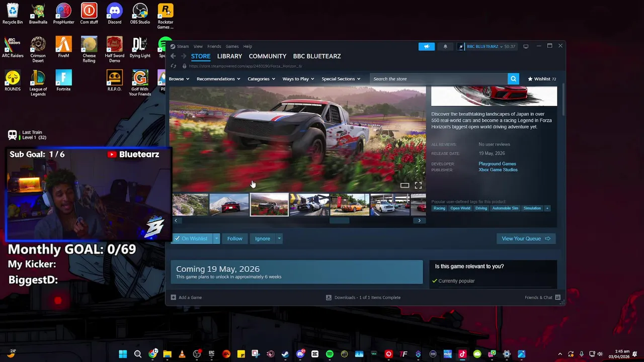
Task: Click the store search magnifier button
Action: (x=513, y=79)
